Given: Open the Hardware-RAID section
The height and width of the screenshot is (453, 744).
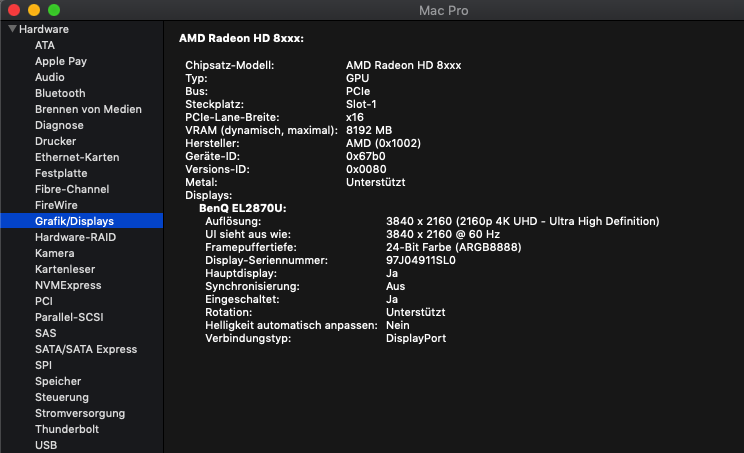Looking at the screenshot, I should [76, 237].
